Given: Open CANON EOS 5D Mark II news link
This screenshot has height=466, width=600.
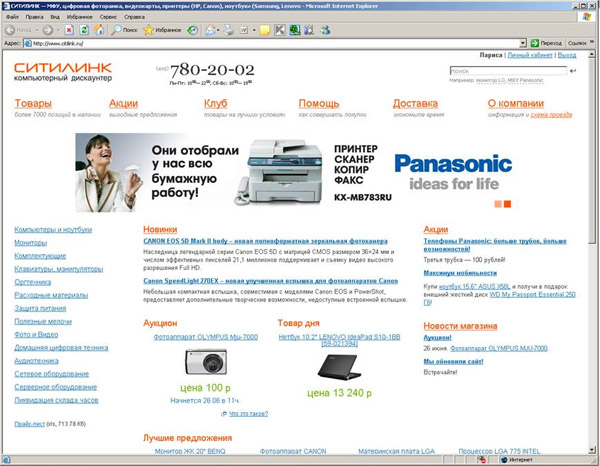Looking at the screenshot, I should point(265,241).
